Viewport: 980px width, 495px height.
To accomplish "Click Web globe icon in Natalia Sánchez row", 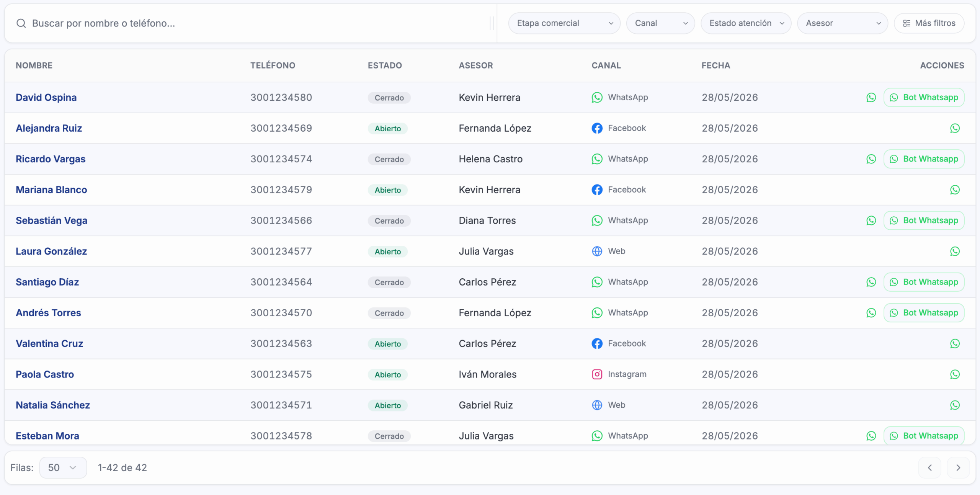I will (597, 405).
